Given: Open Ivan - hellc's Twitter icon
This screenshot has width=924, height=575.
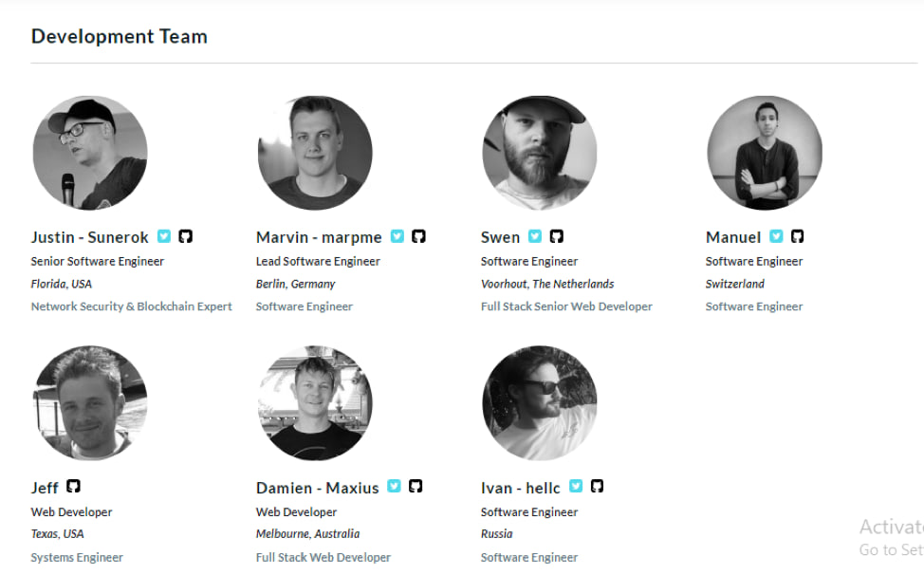Looking at the screenshot, I should (x=576, y=487).
